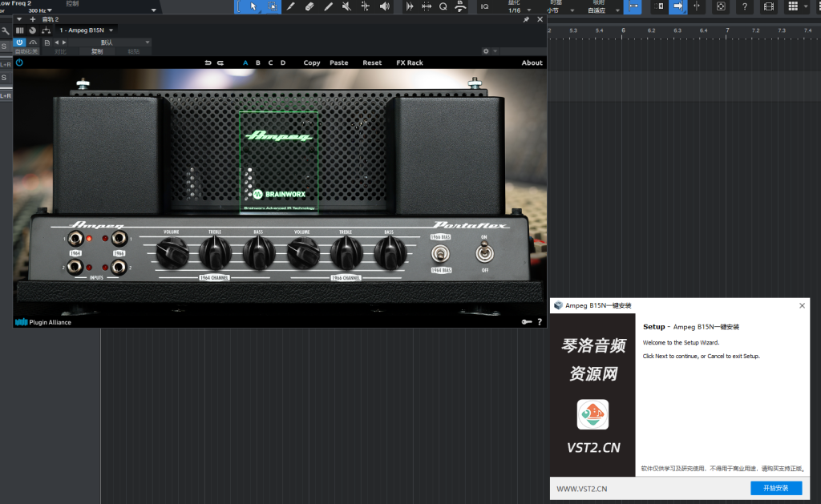
Task: Toggle the plugin bypass power button
Action: [19, 62]
